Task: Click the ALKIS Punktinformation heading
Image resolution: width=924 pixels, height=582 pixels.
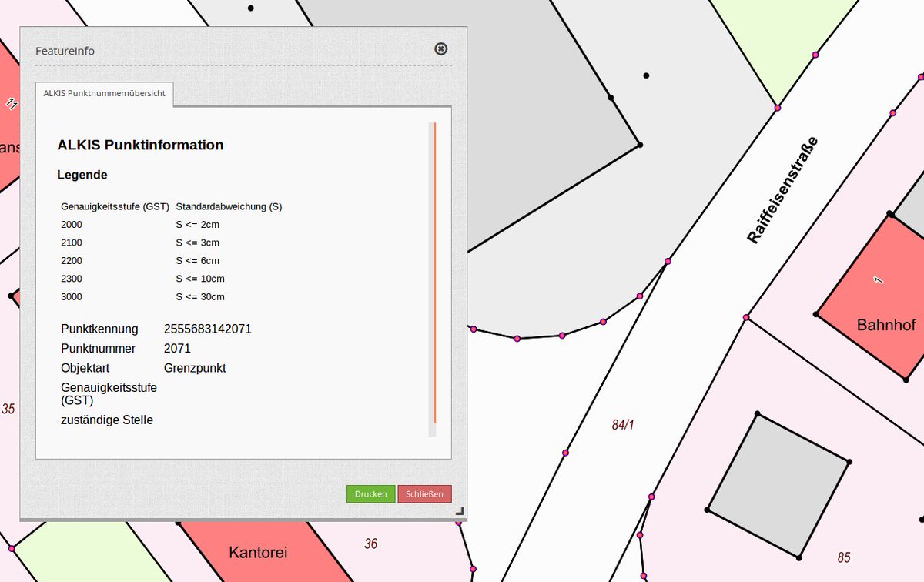Action: click(140, 145)
